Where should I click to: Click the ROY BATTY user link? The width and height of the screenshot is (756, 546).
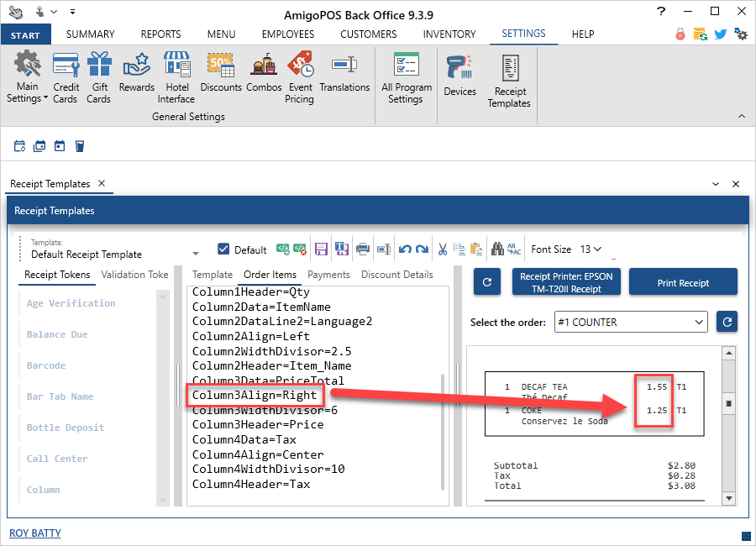35,533
